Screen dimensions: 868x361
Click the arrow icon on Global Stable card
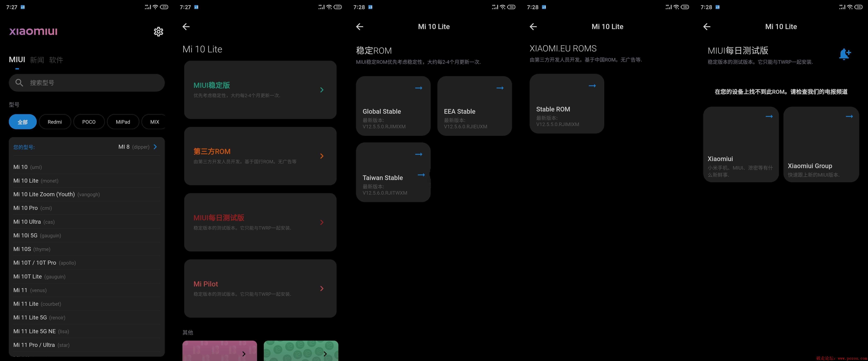(x=419, y=88)
